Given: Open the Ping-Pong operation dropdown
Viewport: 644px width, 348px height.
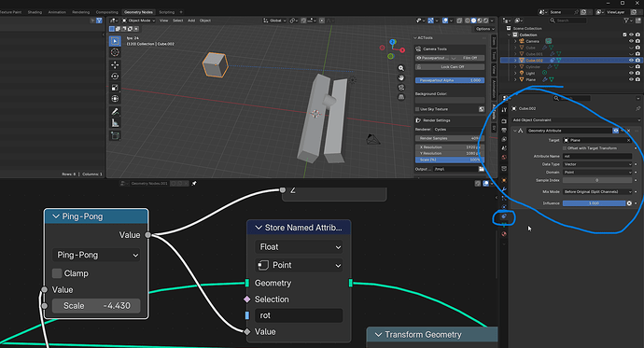Looking at the screenshot, I should point(96,255).
